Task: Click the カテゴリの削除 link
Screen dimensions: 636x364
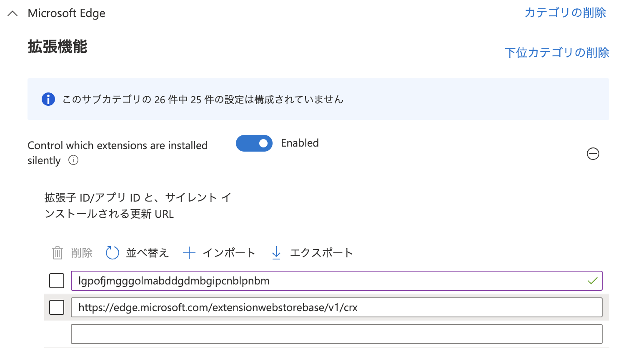Action: tap(566, 13)
